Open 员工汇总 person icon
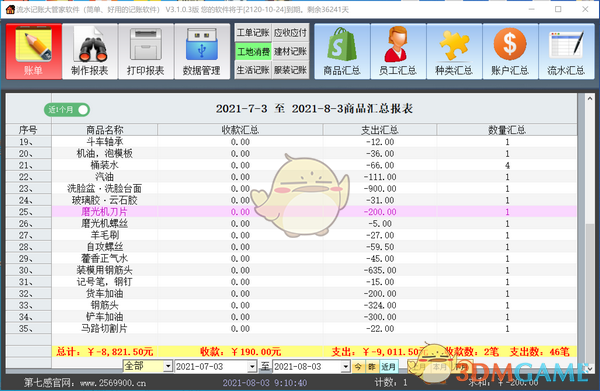Image resolution: width=600 pixels, height=391 pixels. 398,51
